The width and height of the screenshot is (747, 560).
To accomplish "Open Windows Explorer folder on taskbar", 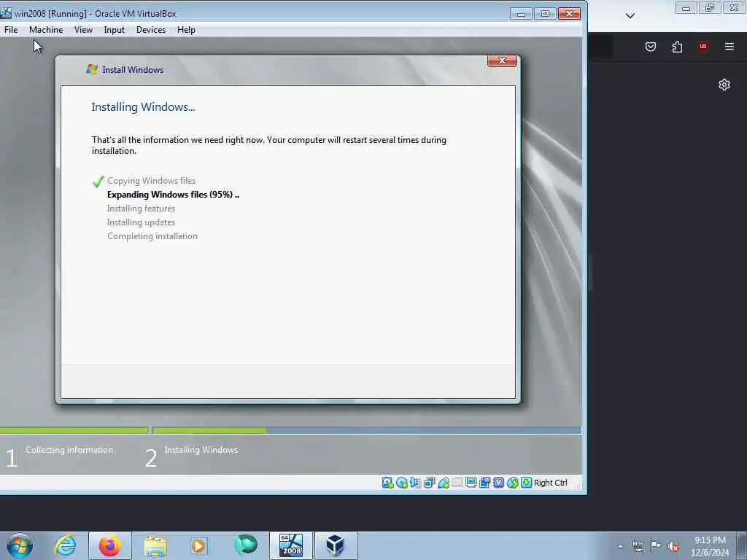I will [155, 545].
